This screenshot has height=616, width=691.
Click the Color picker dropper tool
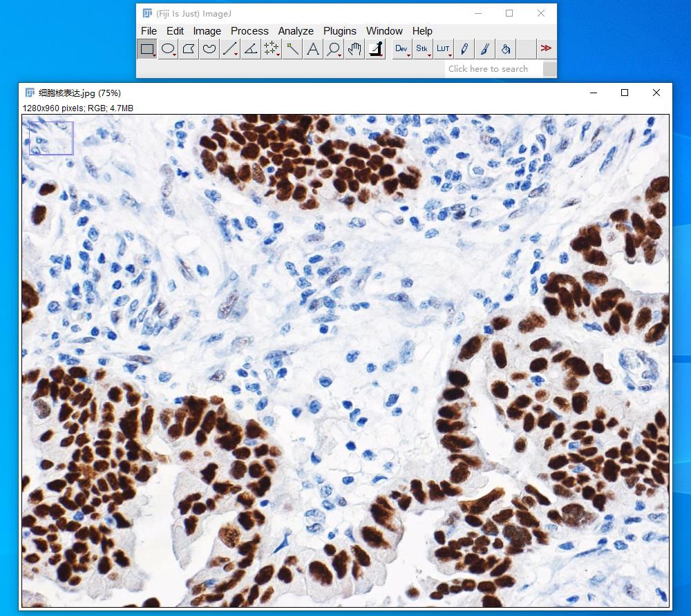click(375, 49)
